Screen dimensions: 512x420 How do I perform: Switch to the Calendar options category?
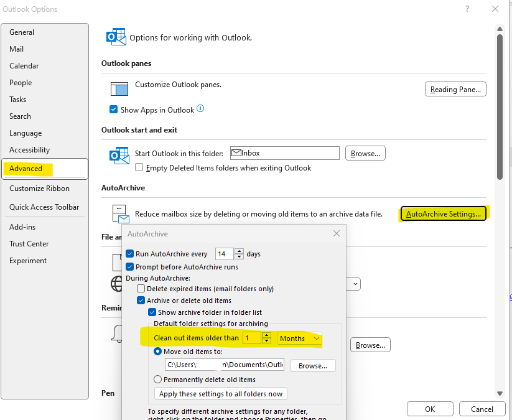pyautogui.click(x=45, y=66)
